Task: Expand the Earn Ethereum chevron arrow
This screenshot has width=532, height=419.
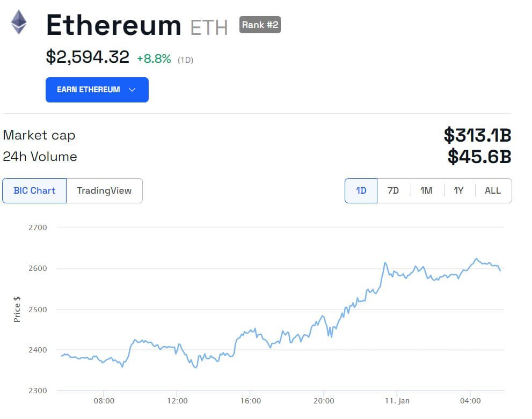Action: coord(133,90)
